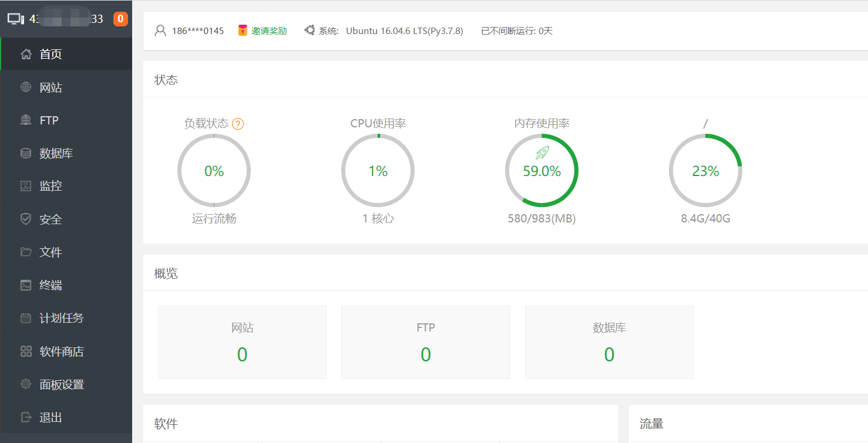Click the FTP globe icon in sidebar
Image resolution: width=868 pixels, height=443 pixels.
click(x=26, y=120)
